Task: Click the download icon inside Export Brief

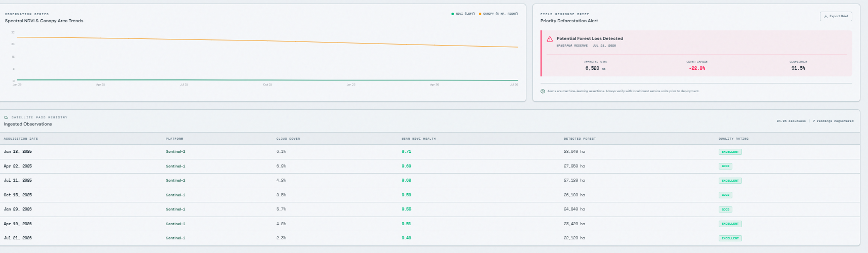Action: [x=826, y=16]
